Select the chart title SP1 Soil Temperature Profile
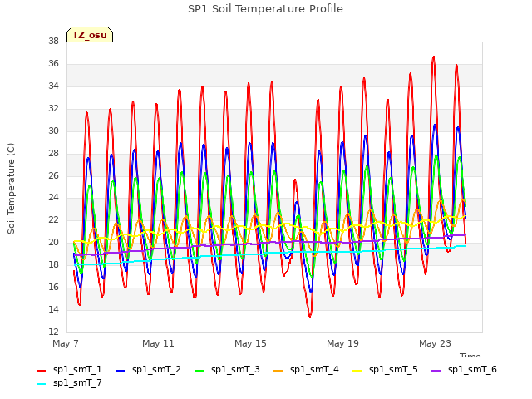 click(265, 9)
